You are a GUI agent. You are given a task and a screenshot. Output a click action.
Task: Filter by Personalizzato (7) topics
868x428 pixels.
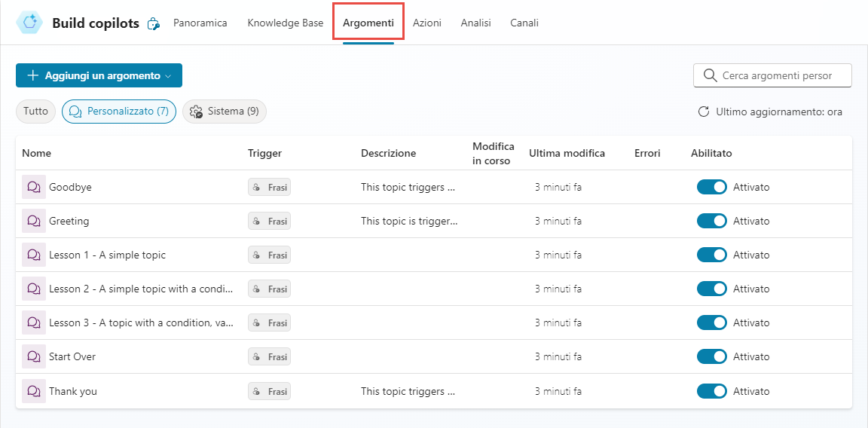(119, 112)
